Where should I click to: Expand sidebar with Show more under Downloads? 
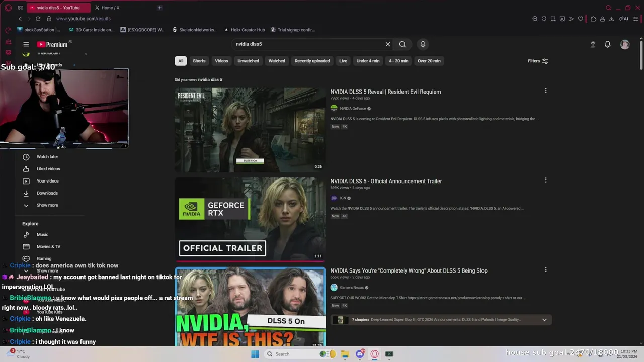(x=47, y=205)
